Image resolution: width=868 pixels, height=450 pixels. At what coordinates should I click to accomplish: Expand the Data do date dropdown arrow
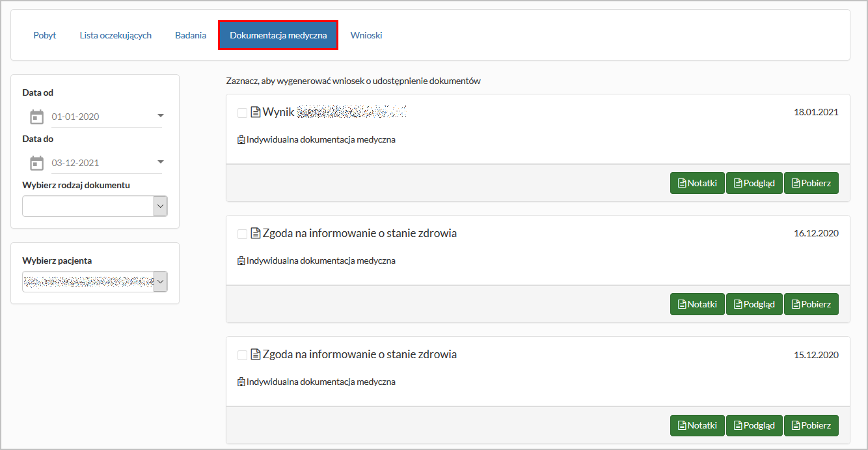pos(160,162)
